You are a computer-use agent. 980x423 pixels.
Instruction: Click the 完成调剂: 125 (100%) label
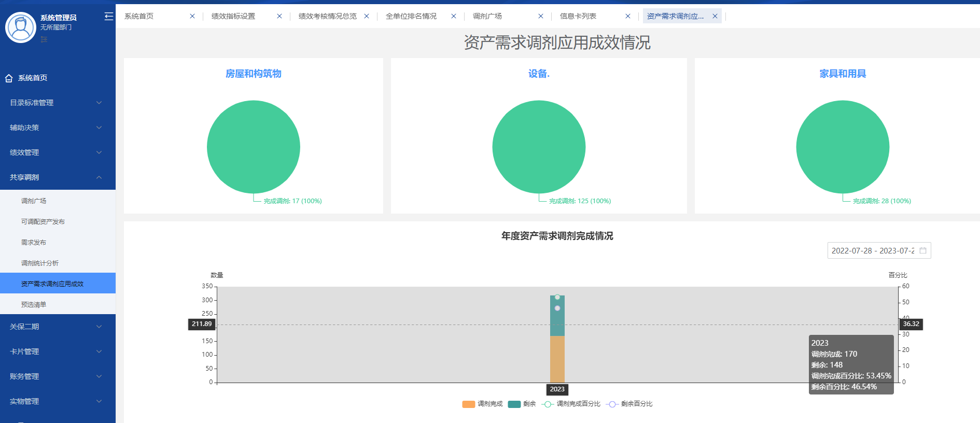[580, 201]
